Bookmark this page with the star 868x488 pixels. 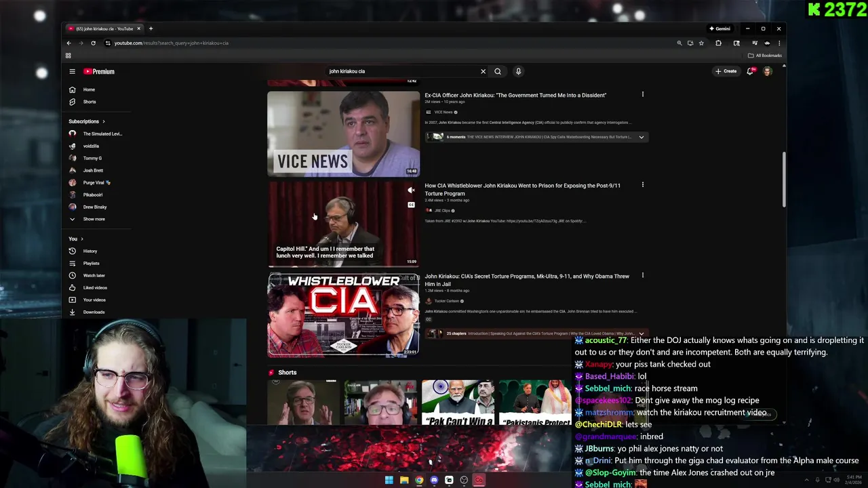(701, 43)
